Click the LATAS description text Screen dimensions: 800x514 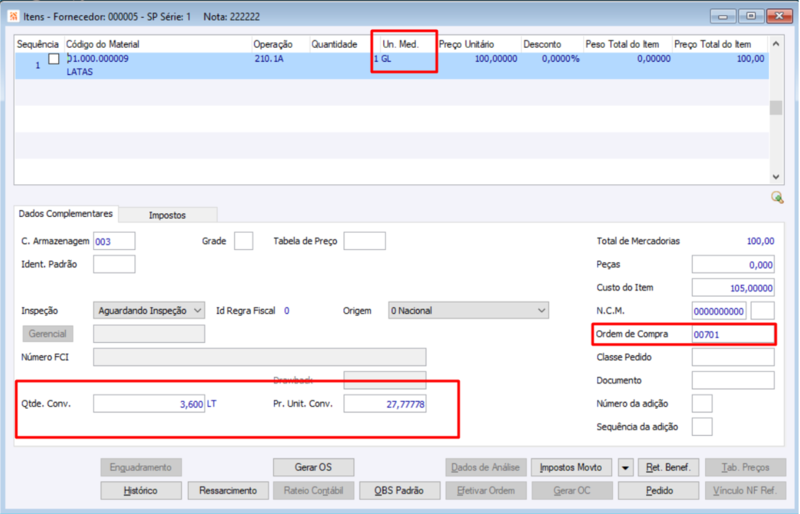pos(80,72)
